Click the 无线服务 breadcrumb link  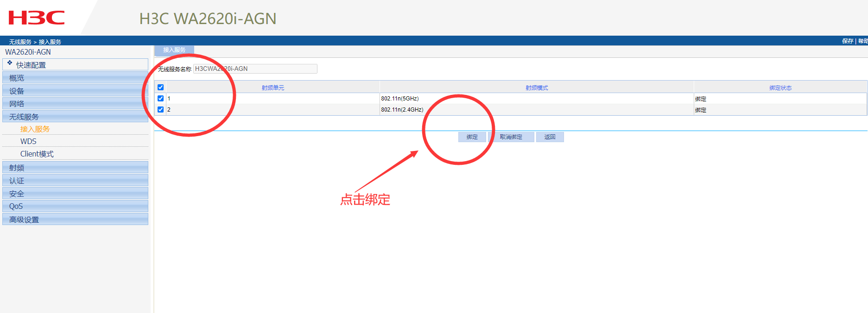pos(20,42)
